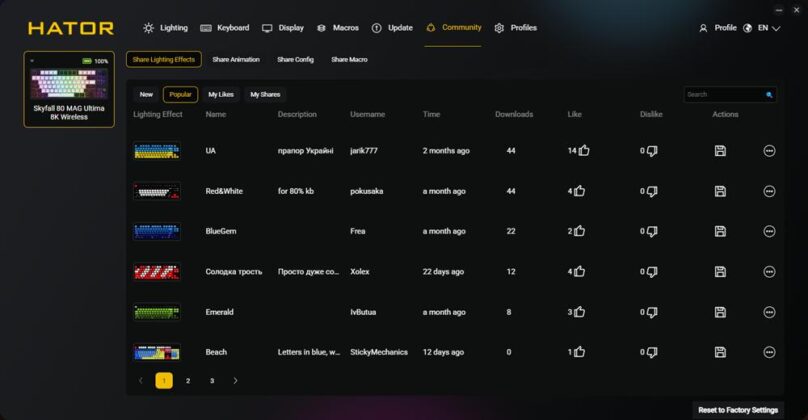The width and height of the screenshot is (808, 420).
Task: Open more options for Солодка трость row
Action: click(769, 272)
